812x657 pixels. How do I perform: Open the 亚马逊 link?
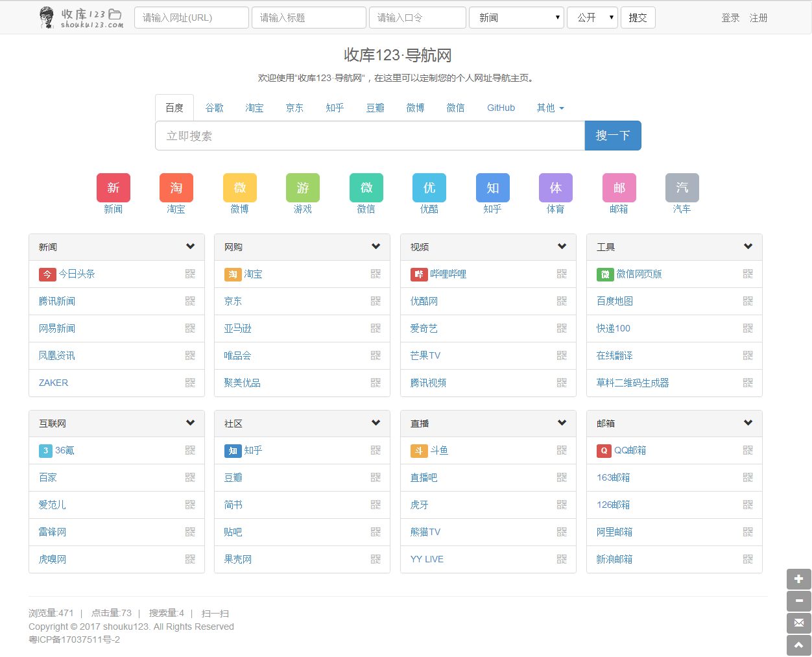pos(237,328)
